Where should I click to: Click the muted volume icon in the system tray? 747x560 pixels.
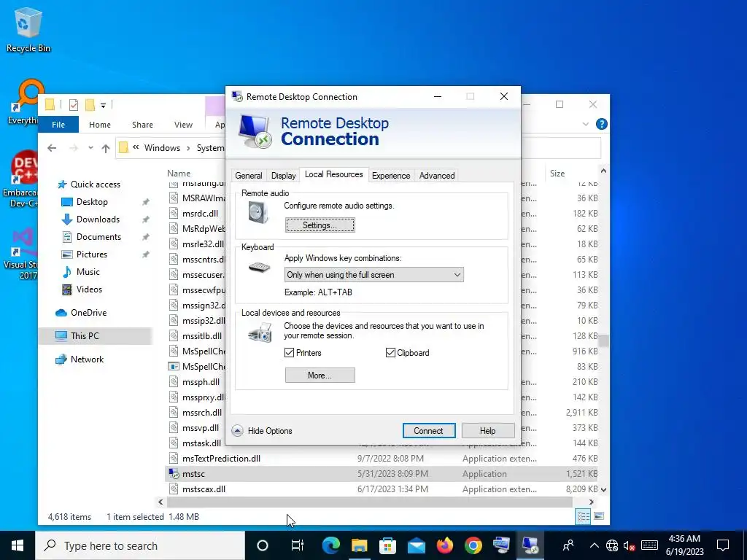(629, 545)
